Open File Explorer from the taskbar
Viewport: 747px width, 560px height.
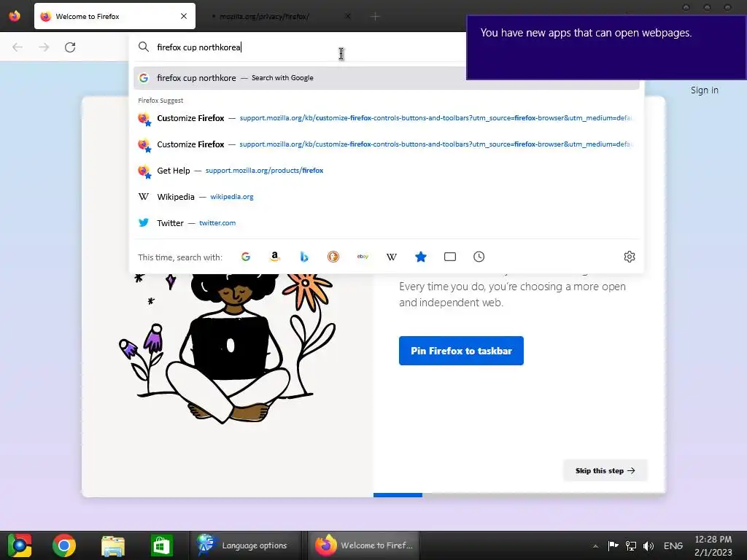pos(113,545)
